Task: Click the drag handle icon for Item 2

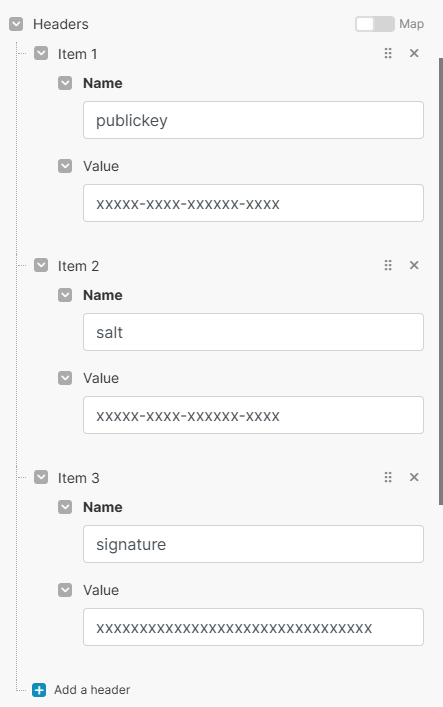Action: pyautogui.click(x=388, y=265)
